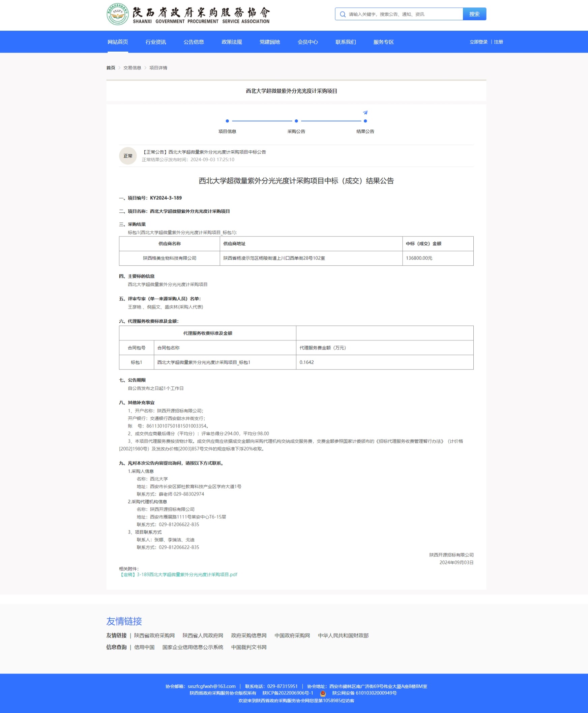Visit 中国裁判文书网 link

point(248,647)
